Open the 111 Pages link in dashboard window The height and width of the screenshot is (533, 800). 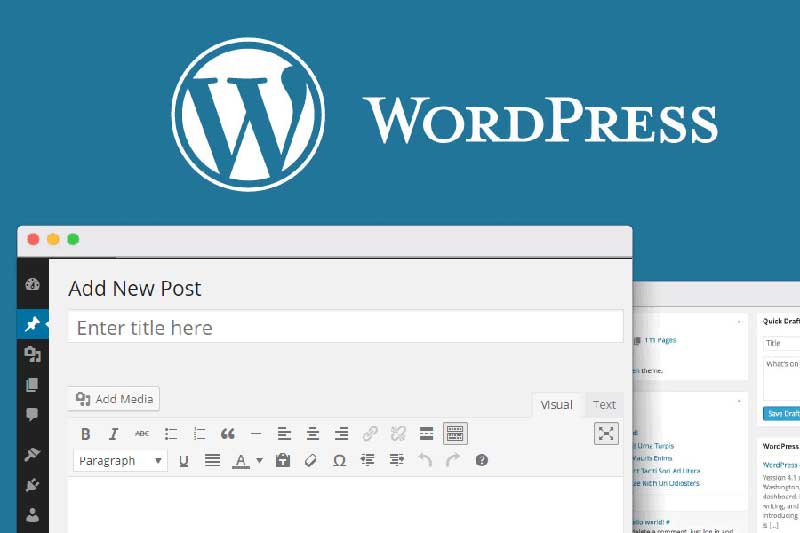(x=660, y=340)
